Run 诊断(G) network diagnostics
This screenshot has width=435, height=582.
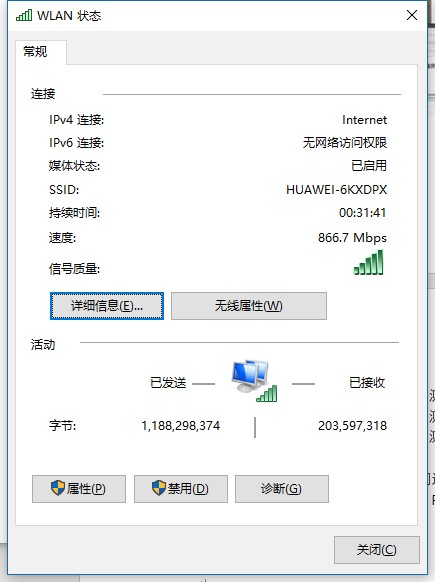(282, 489)
